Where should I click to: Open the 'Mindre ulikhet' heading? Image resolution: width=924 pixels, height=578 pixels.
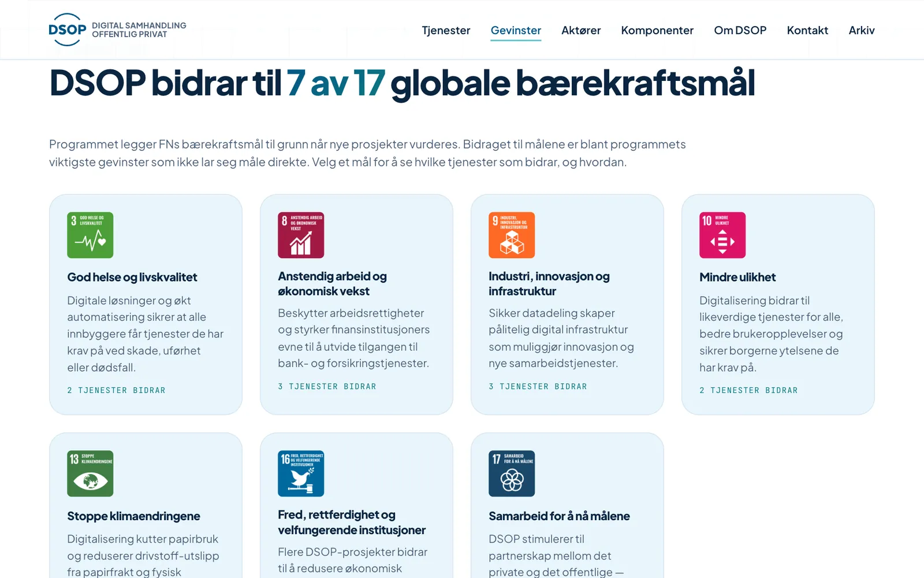[737, 277]
